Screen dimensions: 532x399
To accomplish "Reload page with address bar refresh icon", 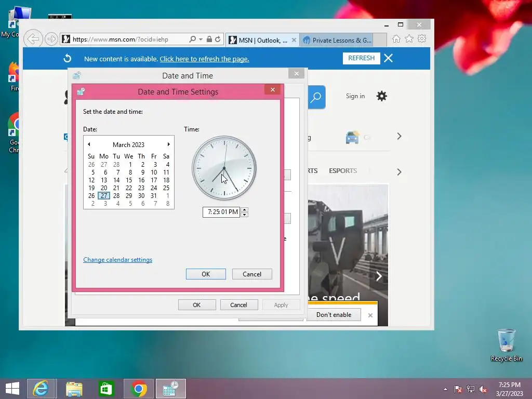I will tap(218, 39).
